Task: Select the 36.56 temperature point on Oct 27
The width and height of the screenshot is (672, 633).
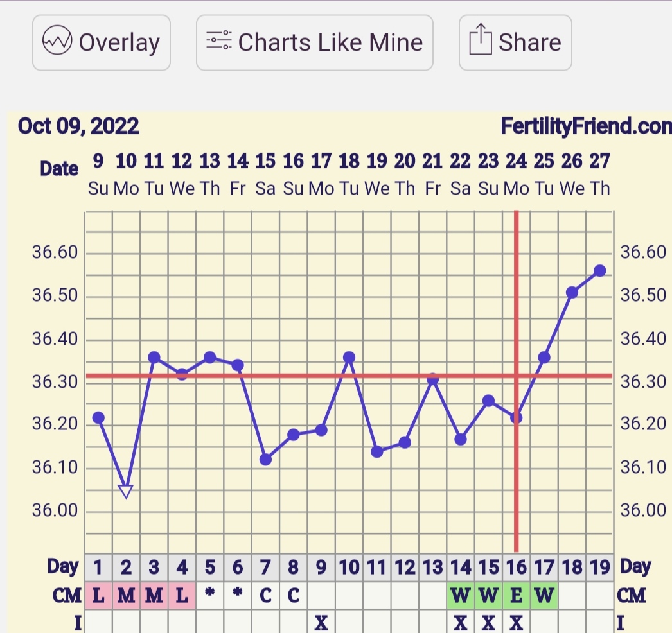Action: 600,271
